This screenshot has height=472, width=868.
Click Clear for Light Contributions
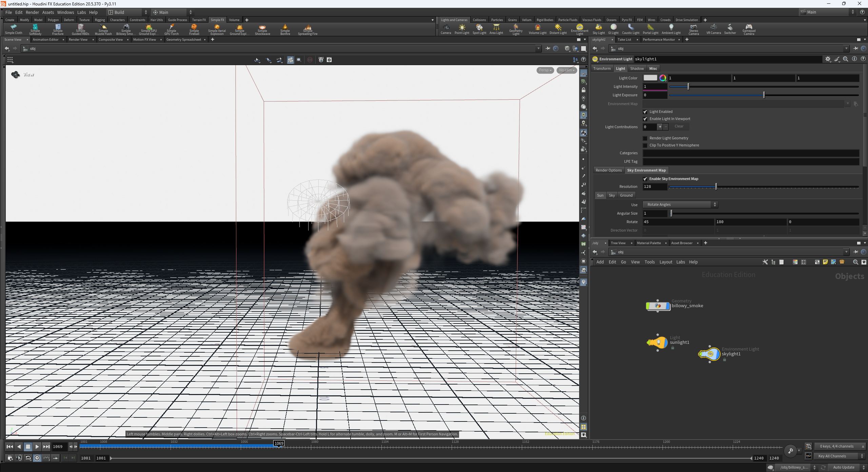coord(679,126)
